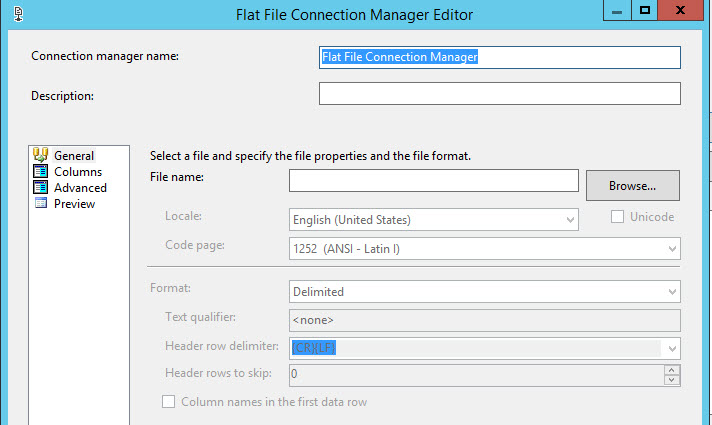Click the title bar system menu icon
Screen dimensions: 712x425
(x=18, y=14)
